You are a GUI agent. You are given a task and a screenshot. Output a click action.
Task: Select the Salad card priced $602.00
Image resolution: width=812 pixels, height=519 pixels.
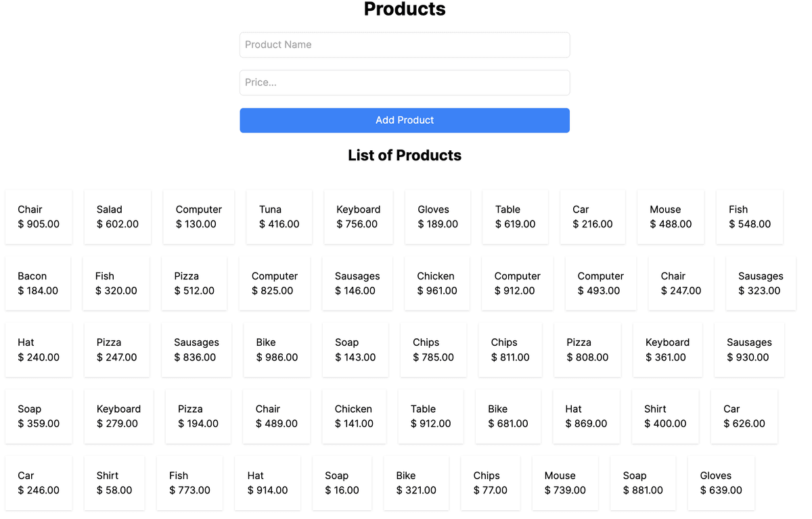[x=118, y=217]
